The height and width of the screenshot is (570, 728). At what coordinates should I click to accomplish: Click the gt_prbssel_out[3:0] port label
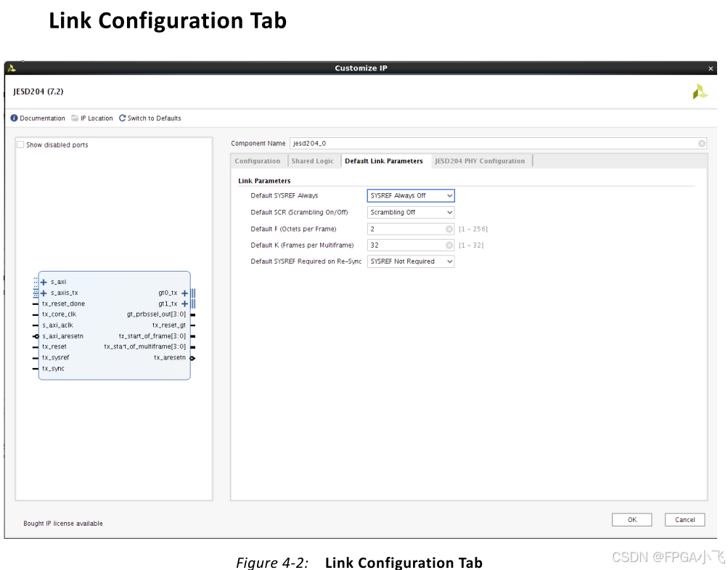tap(157, 314)
